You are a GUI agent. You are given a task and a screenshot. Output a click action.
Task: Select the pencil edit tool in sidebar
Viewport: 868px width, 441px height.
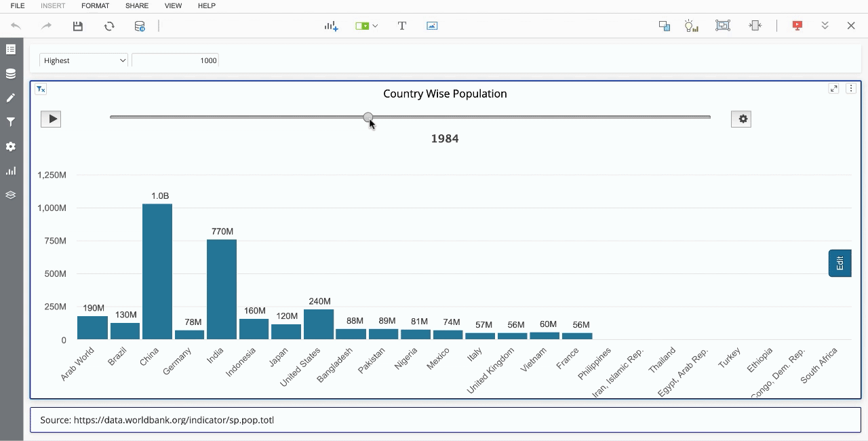pos(10,98)
